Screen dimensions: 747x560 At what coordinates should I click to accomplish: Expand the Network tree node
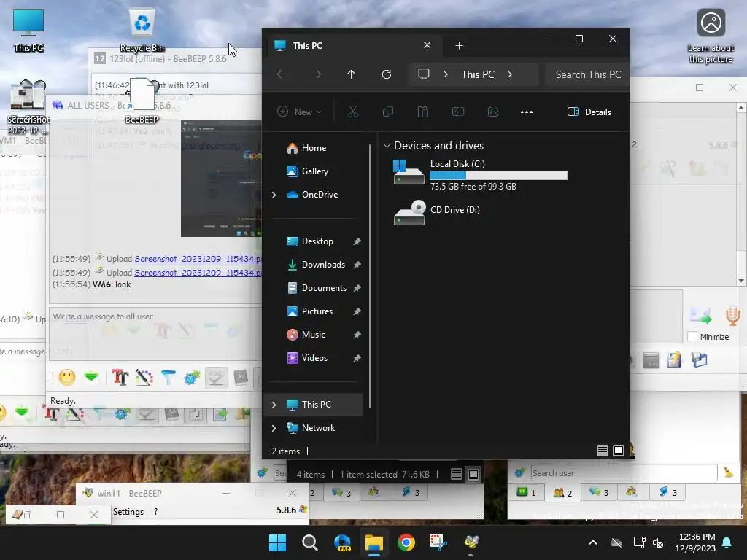point(274,428)
